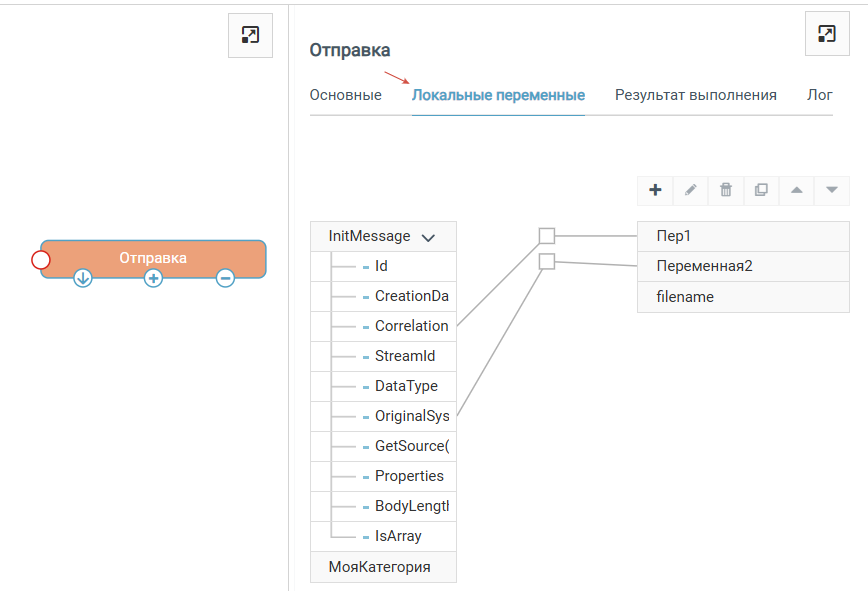Collapse the InitMessage tree chevron

(x=428, y=238)
